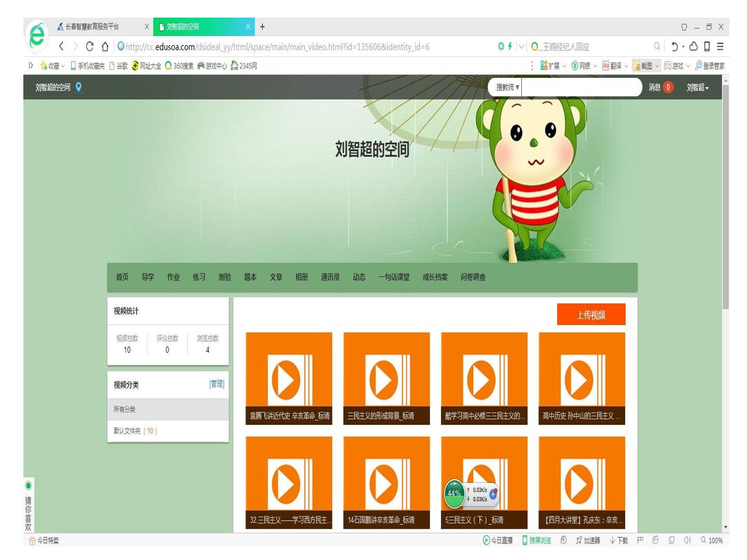Click the 上传视频 upload button
This screenshot has width=747, height=560.
[591, 314]
